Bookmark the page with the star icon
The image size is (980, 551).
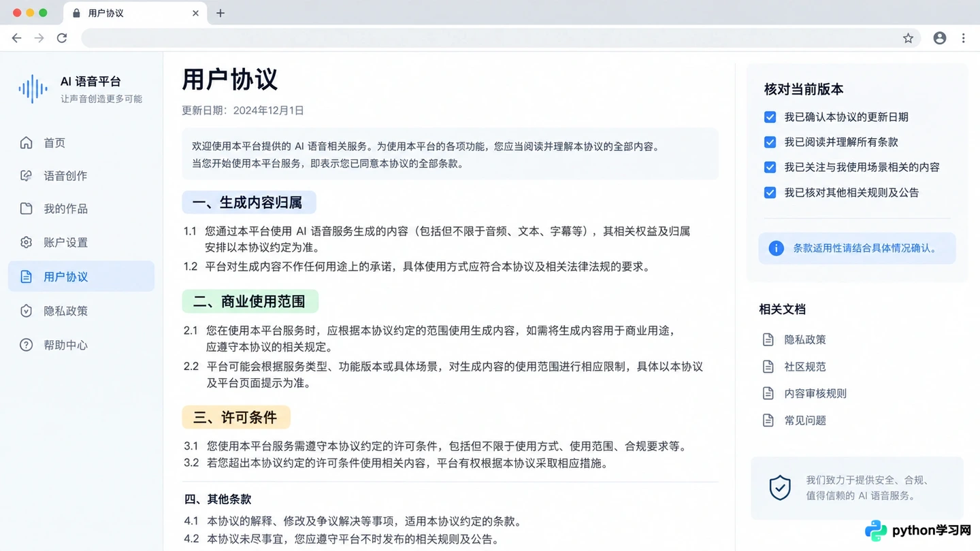908,38
